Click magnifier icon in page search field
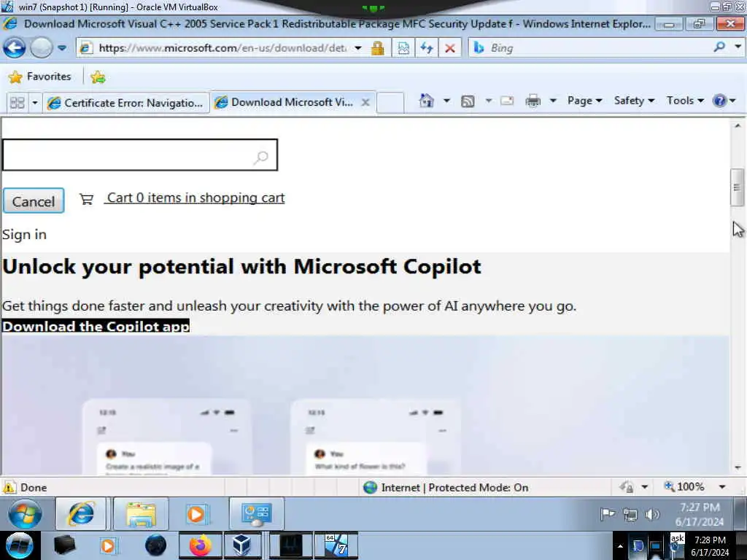 [x=261, y=157]
